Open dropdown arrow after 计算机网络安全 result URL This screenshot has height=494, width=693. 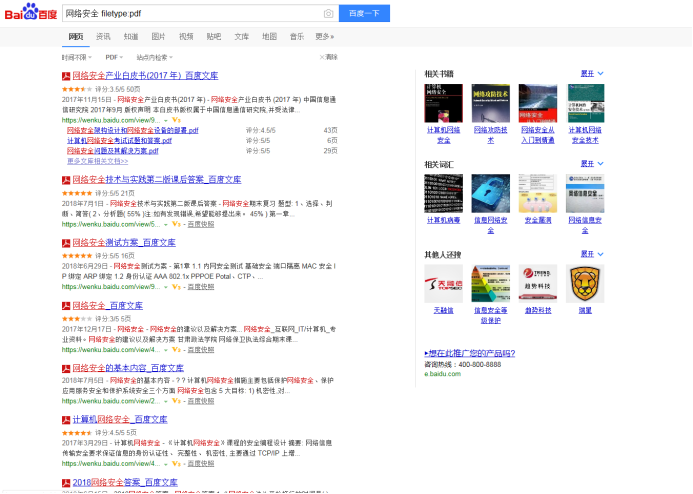[166, 464]
